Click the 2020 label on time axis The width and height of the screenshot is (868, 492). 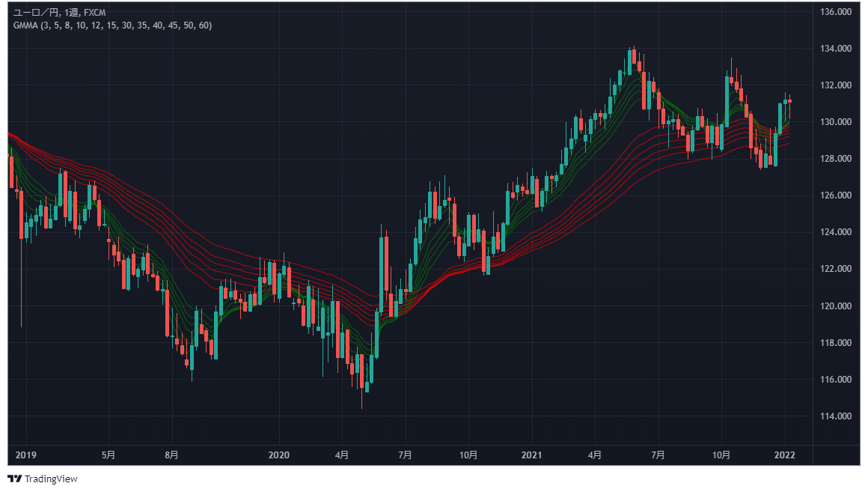click(x=278, y=455)
